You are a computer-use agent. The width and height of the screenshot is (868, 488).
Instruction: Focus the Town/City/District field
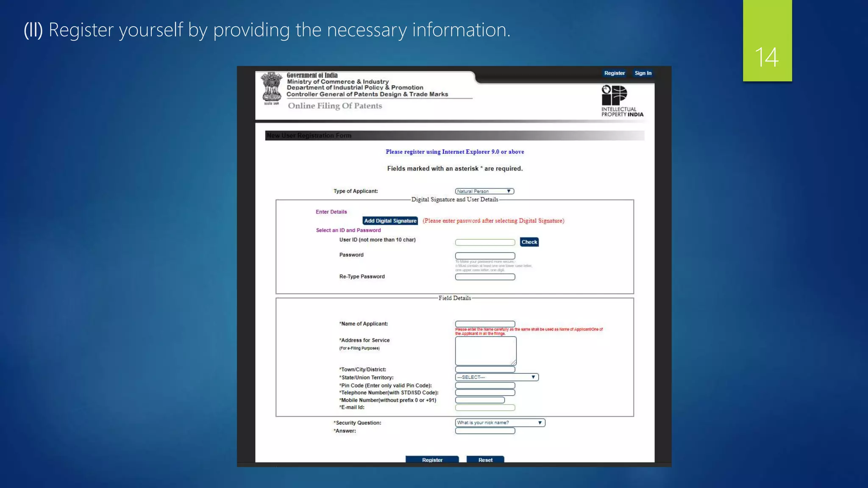point(485,369)
